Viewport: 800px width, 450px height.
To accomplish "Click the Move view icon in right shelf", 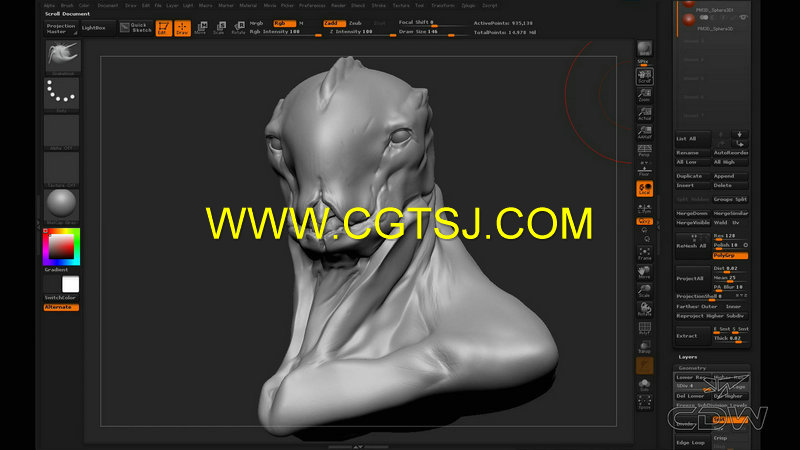I will [x=644, y=272].
